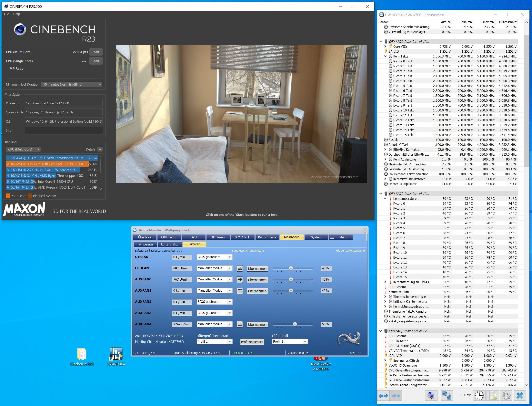Click Bustakt clock sensor icon
Screen dimensions: 532x406
pos(386,140)
